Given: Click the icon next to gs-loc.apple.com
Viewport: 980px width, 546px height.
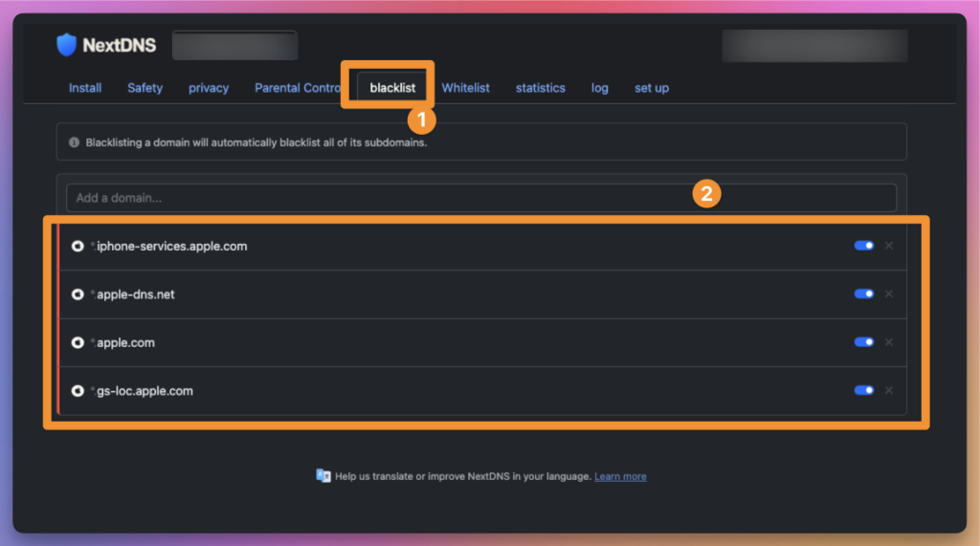Looking at the screenshot, I should coord(78,390).
